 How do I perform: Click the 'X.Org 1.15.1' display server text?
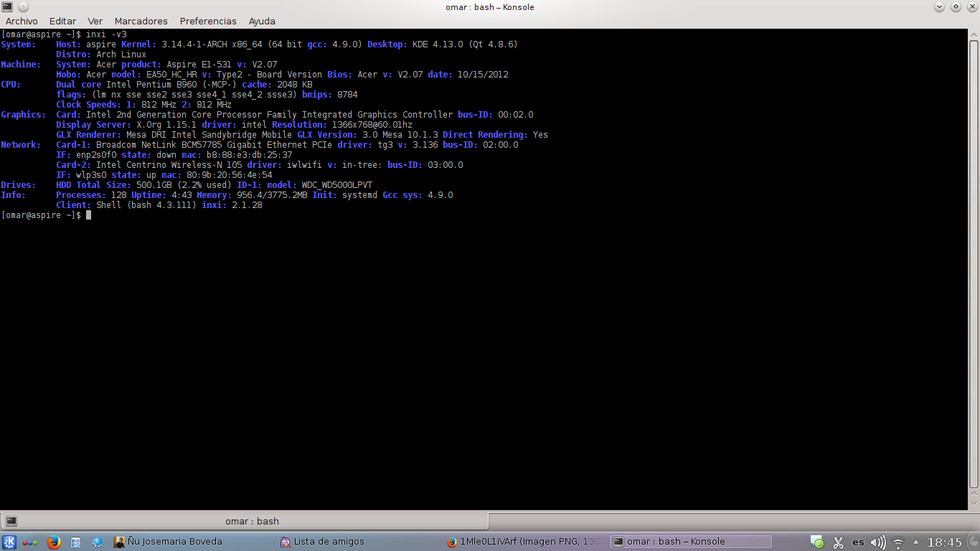click(166, 125)
